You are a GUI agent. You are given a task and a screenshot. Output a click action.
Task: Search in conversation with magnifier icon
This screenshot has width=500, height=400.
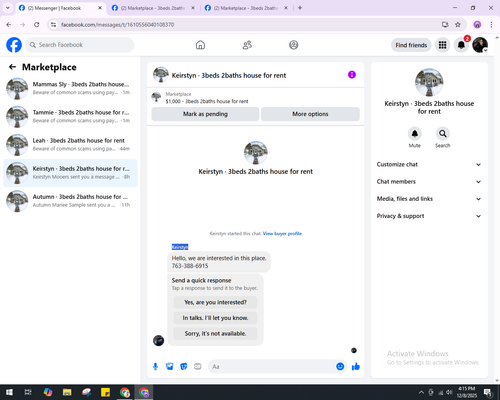tap(443, 134)
